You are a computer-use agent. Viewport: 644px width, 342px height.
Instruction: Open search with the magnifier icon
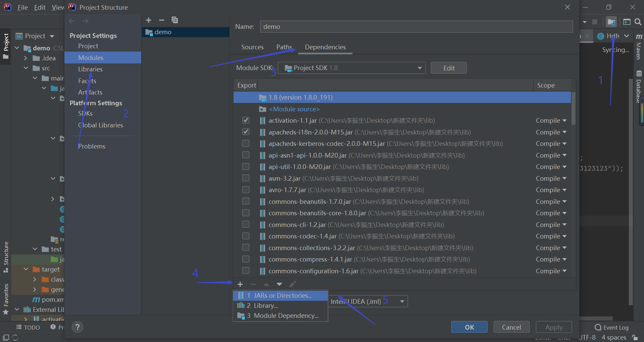coord(638,22)
